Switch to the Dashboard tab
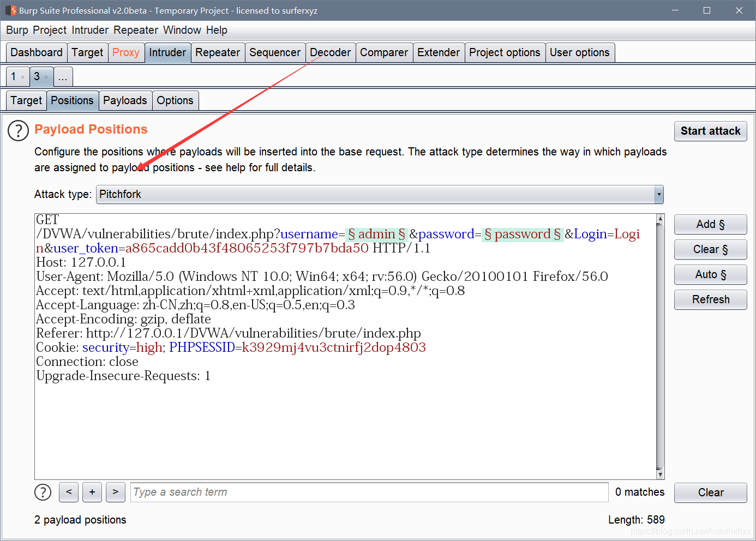This screenshot has height=541, width=756. (37, 52)
